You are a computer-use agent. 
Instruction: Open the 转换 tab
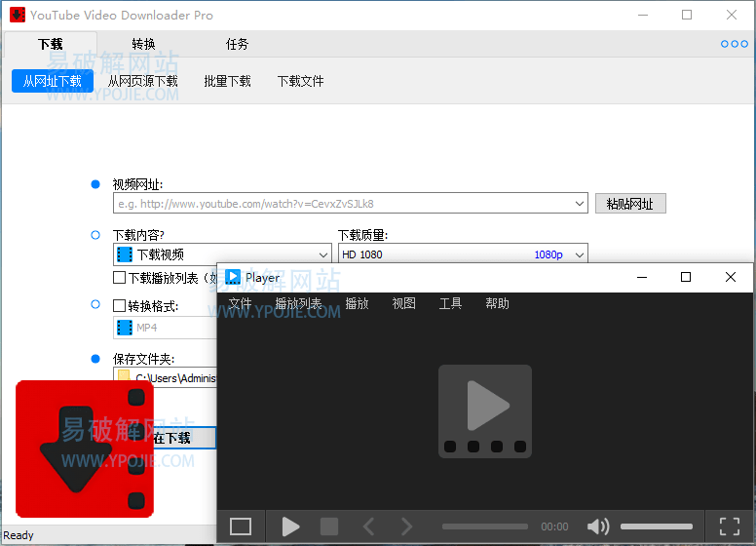(x=143, y=45)
